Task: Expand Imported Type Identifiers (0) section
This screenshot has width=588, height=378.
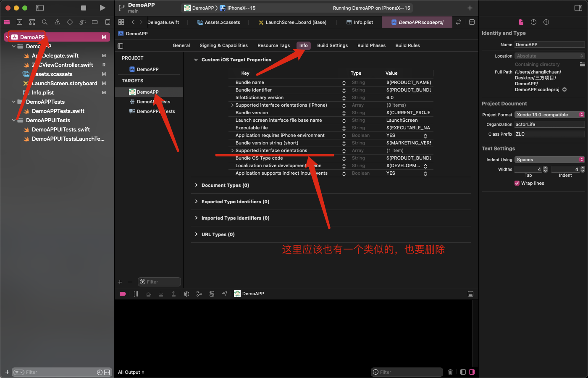Action: click(x=196, y=218)
